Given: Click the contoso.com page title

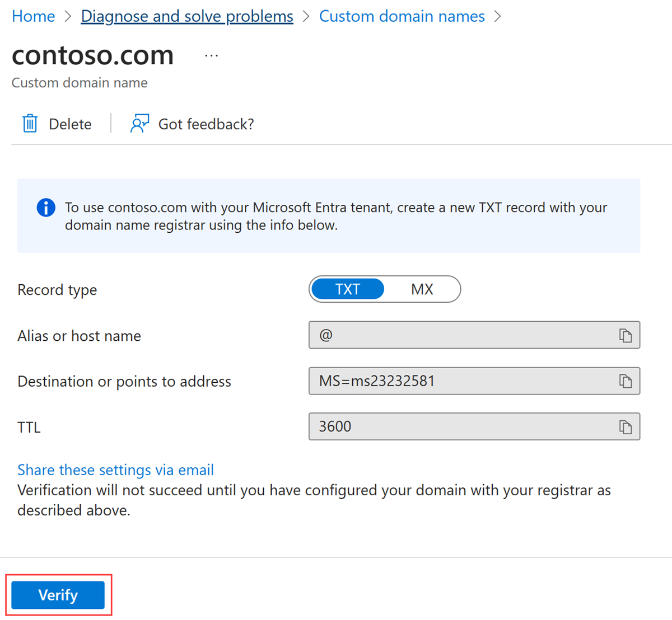Looking at the screenshot, I should (x=93, y=55).
